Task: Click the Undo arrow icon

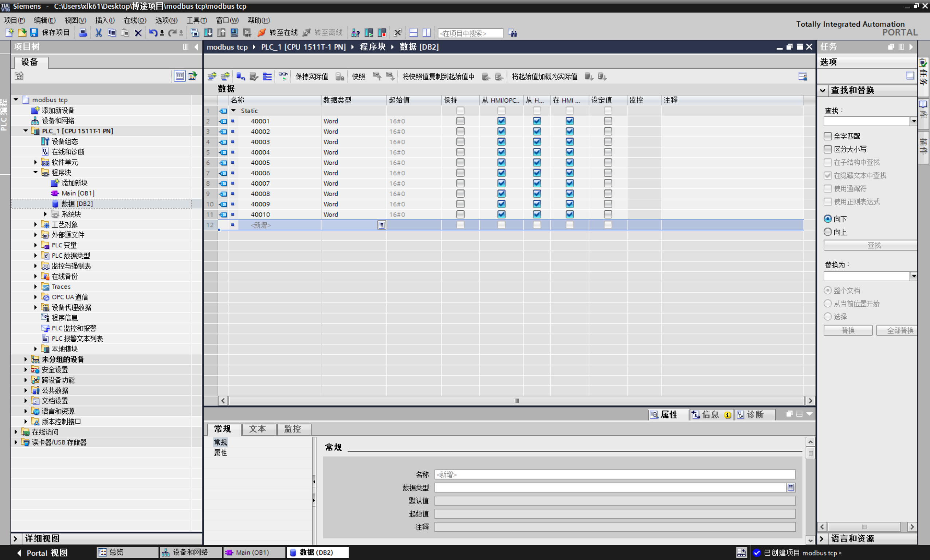Action: tap(153, 33)
